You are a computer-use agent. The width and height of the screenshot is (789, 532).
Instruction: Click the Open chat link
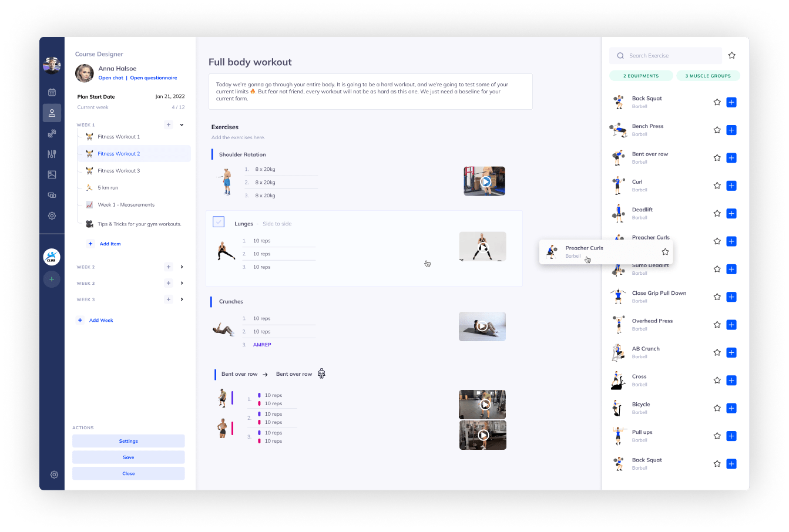(x=111, y=78)
